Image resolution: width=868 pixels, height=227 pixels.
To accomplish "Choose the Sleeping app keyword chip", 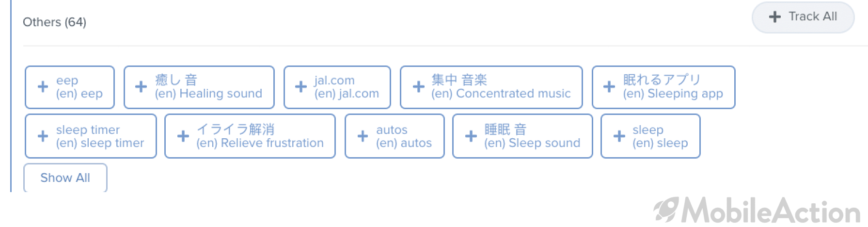I will coord(663,87).
